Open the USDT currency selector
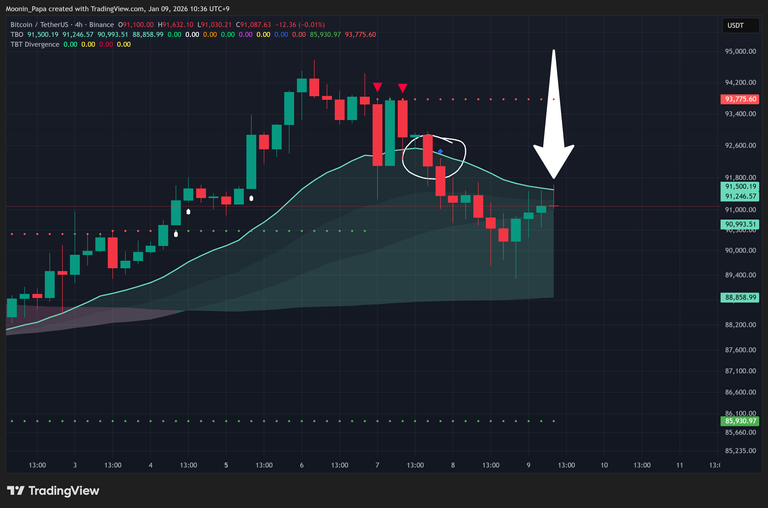768x508 pixels. 735,25
